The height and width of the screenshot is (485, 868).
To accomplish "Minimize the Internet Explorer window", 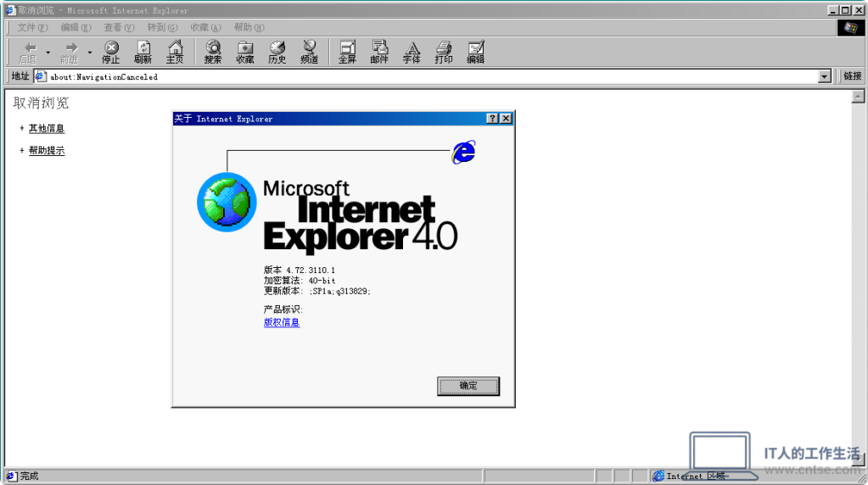I will [x=834, y=10].
